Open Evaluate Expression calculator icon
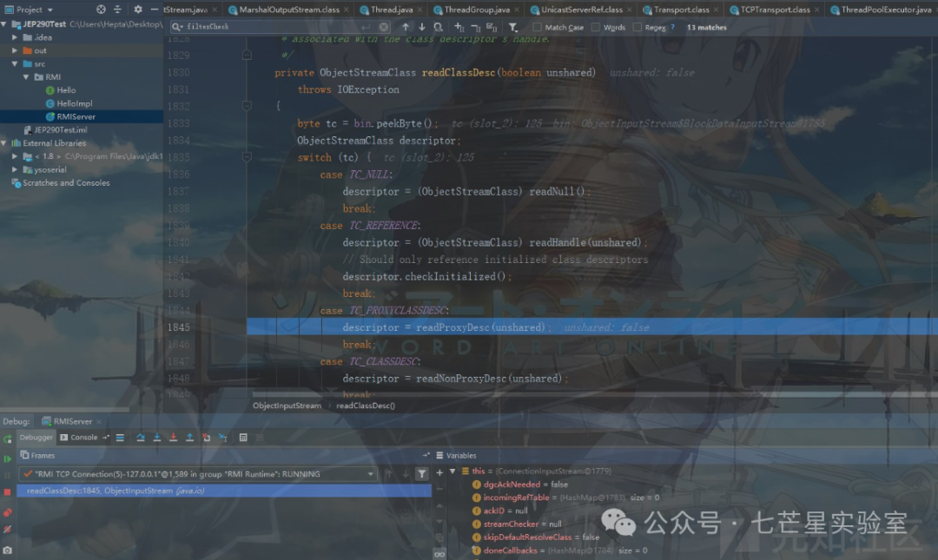Image resolution: width=938 pixels, height=560 pixels. pyautogui.click(x=243, y=438)
